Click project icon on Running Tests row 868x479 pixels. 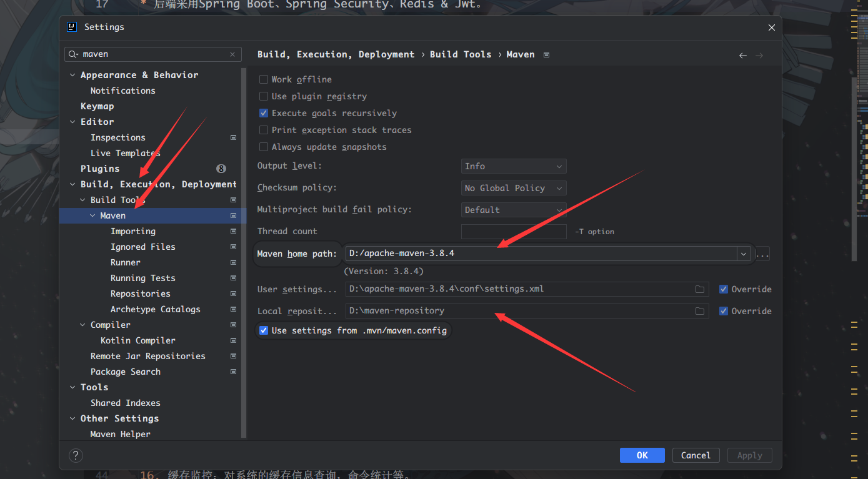pyautogui.click(x=233, y=278)
